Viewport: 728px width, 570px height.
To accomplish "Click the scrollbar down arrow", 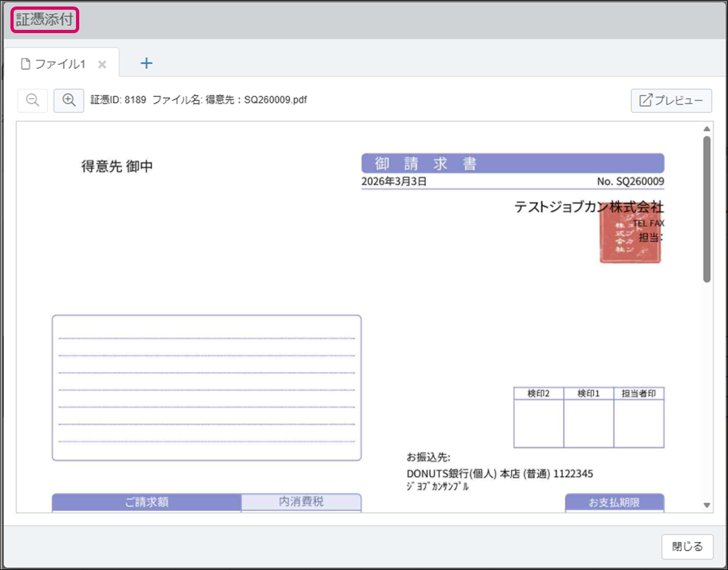I will 707,505.
